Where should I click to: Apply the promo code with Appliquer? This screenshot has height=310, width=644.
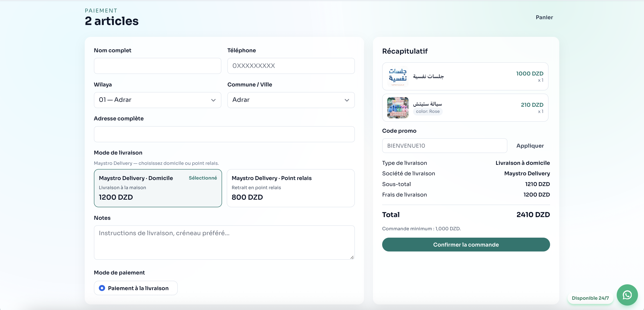point(530,146)
